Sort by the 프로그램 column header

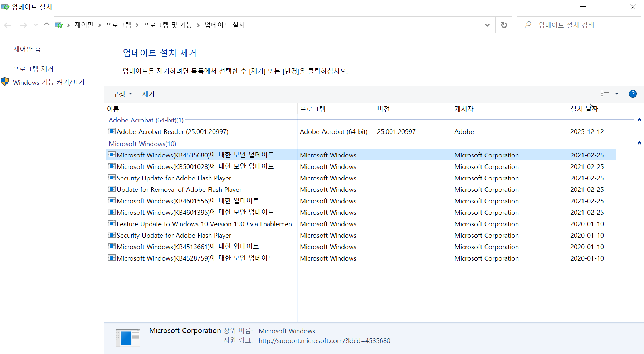[336, 109]
